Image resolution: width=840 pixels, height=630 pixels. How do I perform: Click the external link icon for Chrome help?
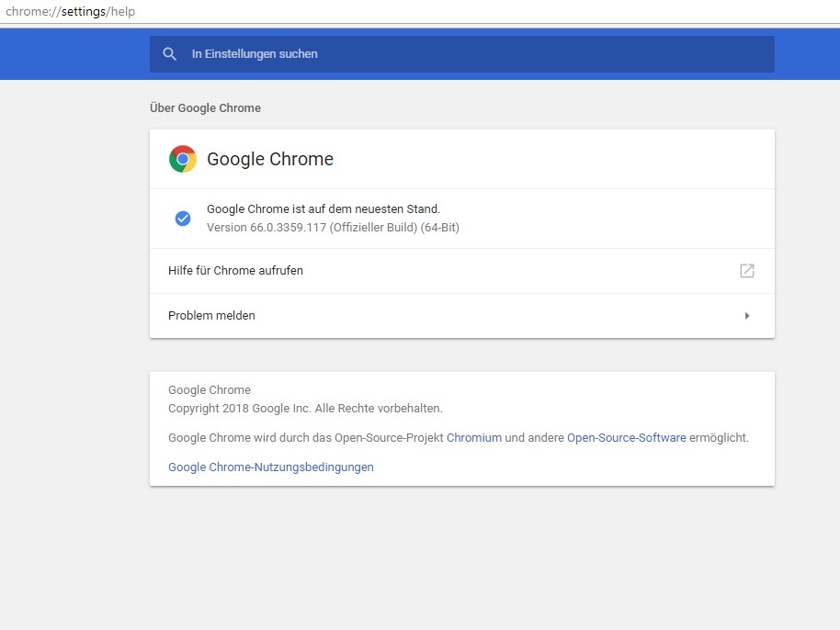click(747, 271)
